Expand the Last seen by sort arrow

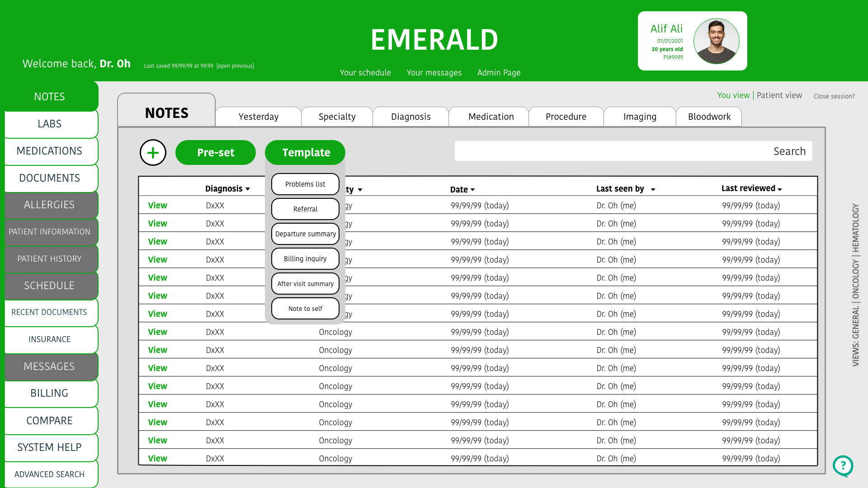click(x=653, y=190)
